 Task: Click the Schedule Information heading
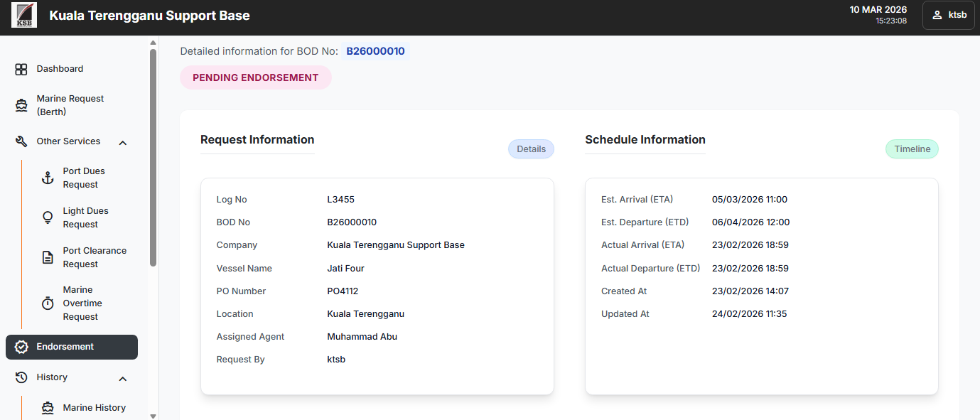(x=645, y=140)
